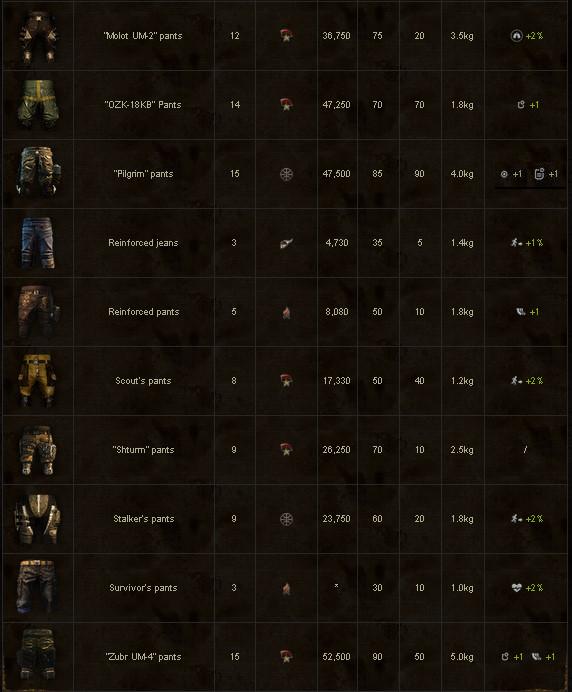Click the Reinforced pants flame faction icon
Screen dimensions: 572x692
286,312
